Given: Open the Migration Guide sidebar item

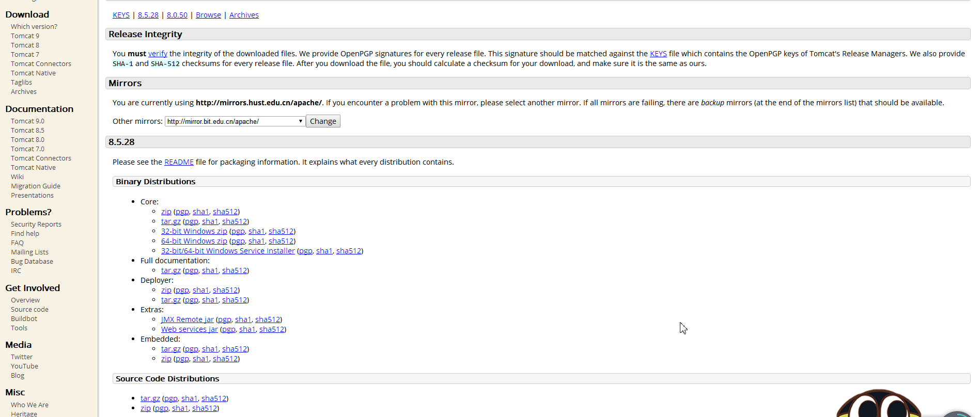Looking at the screenshot, I should 36,186.
